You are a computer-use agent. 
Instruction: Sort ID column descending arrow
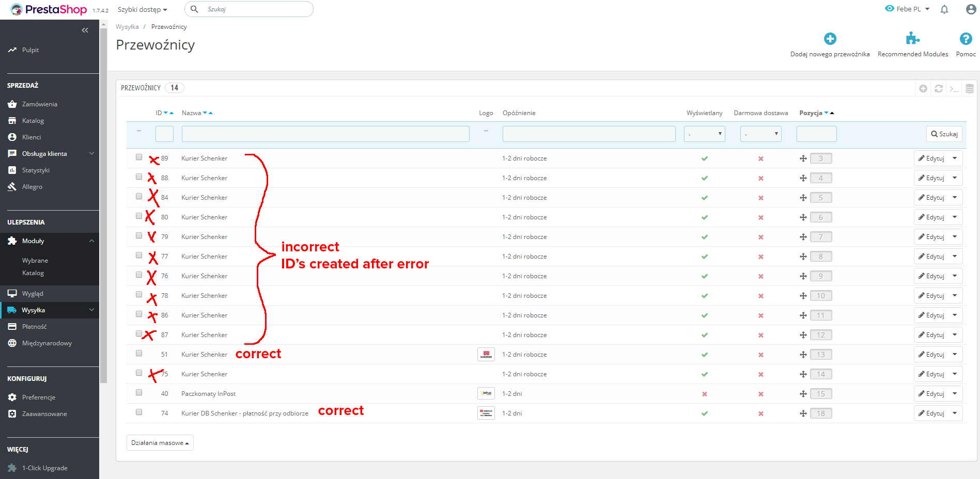click(x=166, y=113)
